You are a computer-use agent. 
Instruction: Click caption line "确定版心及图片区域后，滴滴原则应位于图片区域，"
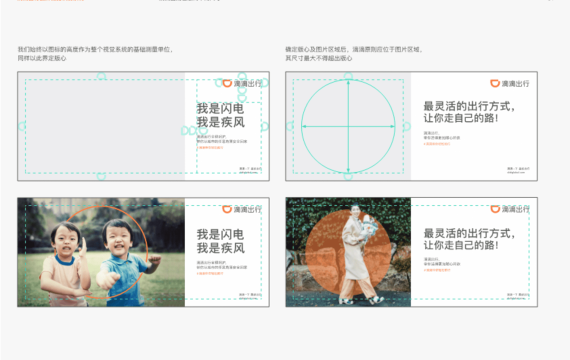pyautogui.click(x=354, y=49)
